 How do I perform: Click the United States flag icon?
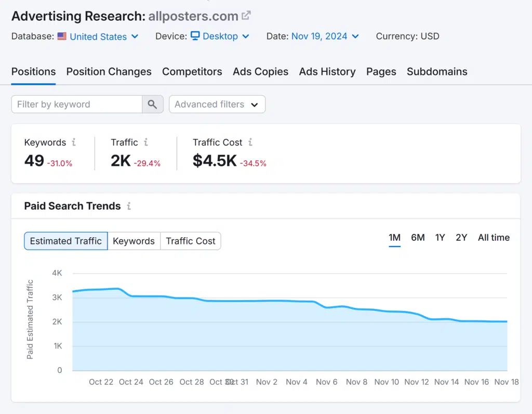click(x=62, y=36)
